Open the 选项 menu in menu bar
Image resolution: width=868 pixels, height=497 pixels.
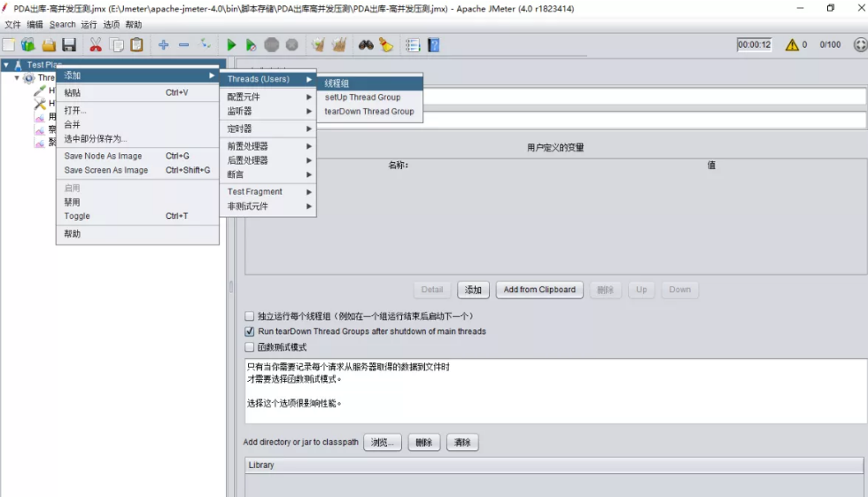coord(112,24)
